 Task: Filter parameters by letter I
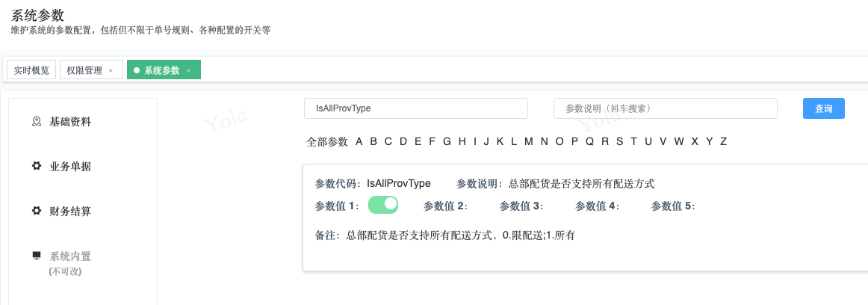pos(475,142)
